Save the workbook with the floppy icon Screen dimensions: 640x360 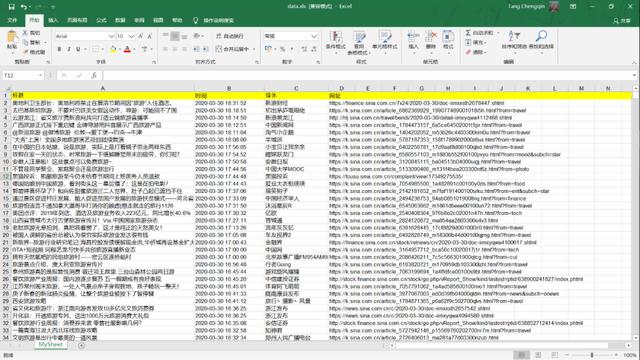(11, 7)
